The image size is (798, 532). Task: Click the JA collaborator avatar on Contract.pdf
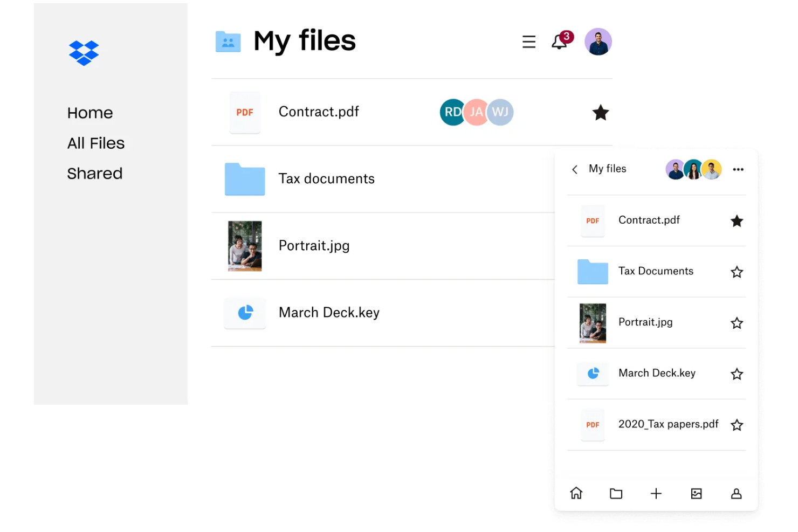point(477,112)
